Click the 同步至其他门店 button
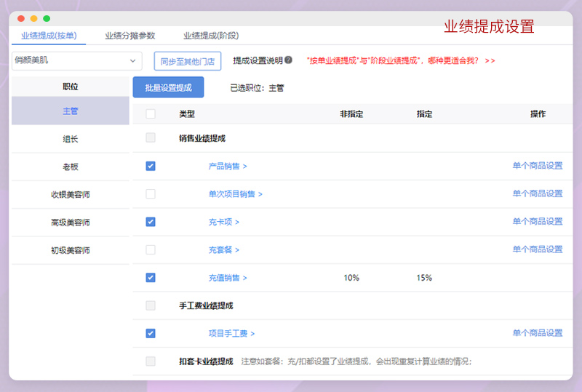Viewport: 582px width, 392px height. click(188, 61)
